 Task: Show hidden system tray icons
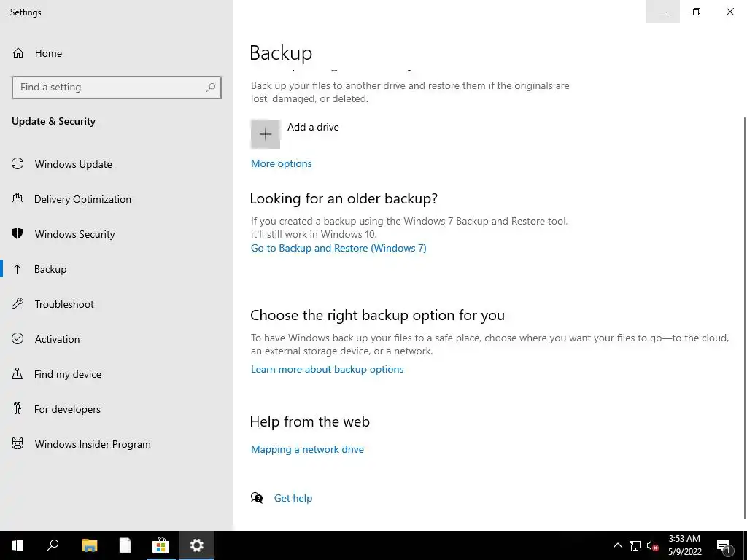(617, 545)
